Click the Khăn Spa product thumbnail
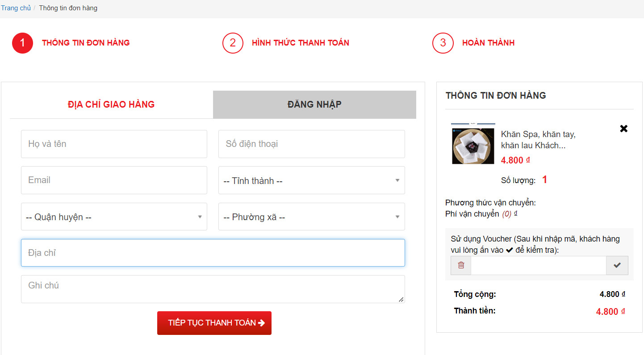The image size is (644, 355). click(473, 145)
